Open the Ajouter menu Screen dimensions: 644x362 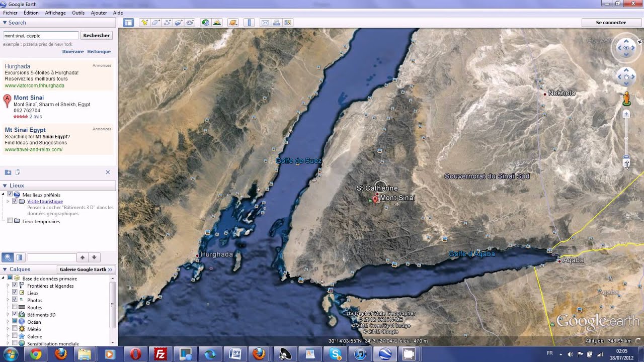tap(99, 13)
